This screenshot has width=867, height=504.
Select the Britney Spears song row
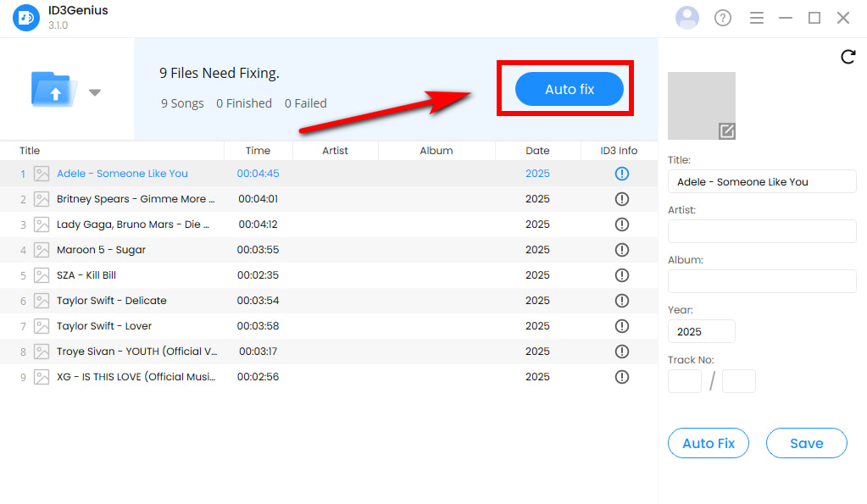(x=136, y=199)
